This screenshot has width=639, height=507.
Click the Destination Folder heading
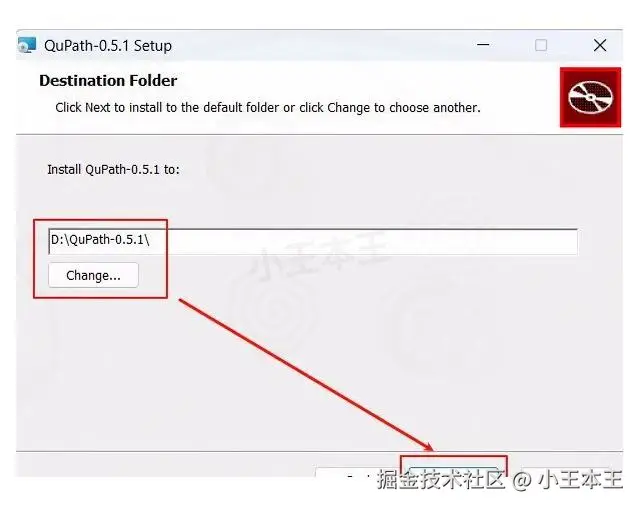108,81
